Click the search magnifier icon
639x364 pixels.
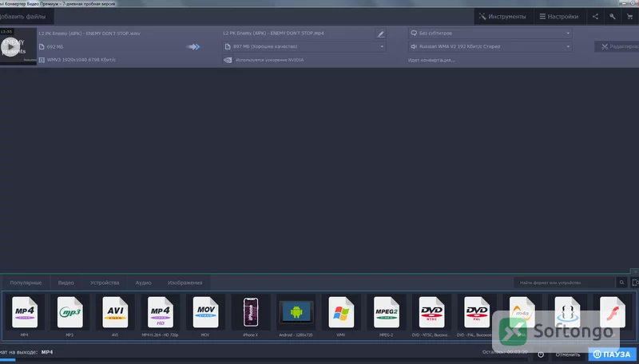coord(622,282)
